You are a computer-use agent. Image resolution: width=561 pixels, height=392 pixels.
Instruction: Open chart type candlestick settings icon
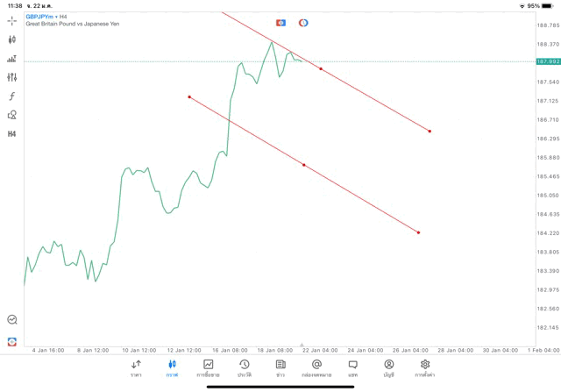[x=12, y=39]
